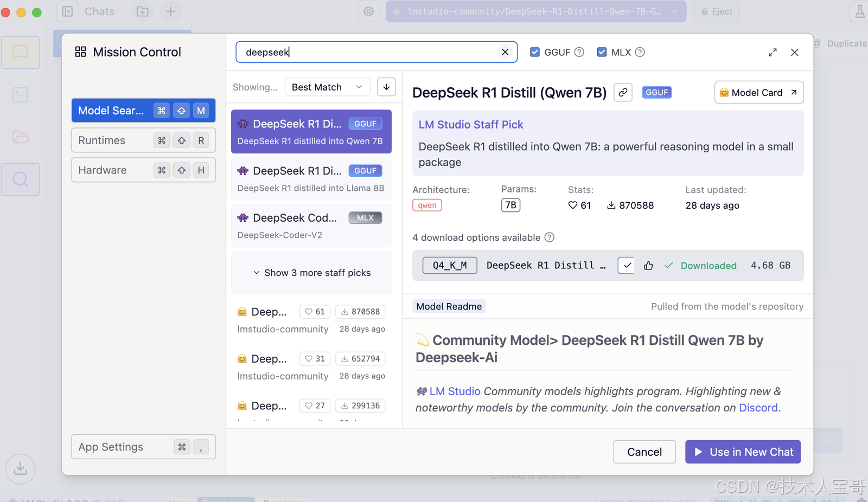The width and height of the screenshot is (868, 502).
Task: Close the Mission Control dialog
Action: pyautogui.click(x=795, y=52)
